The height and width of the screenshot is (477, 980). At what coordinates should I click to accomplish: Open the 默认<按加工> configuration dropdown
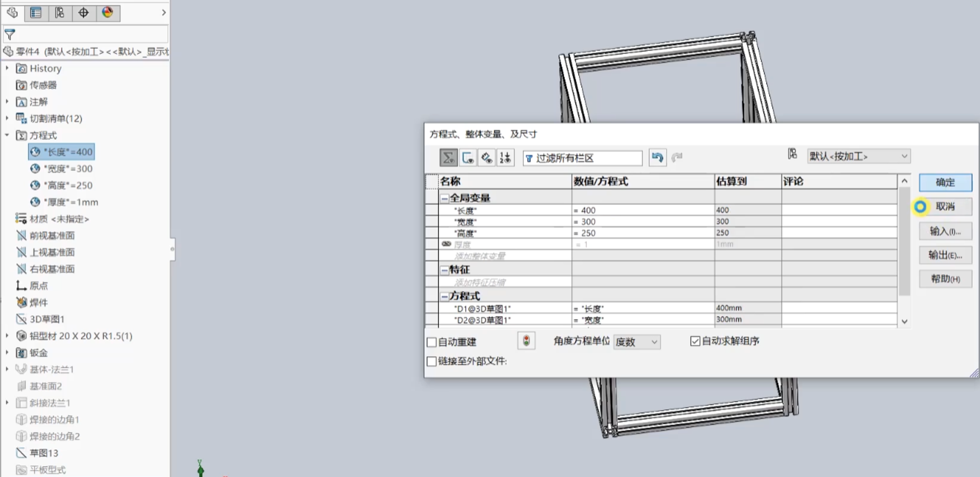pos(859,156)
